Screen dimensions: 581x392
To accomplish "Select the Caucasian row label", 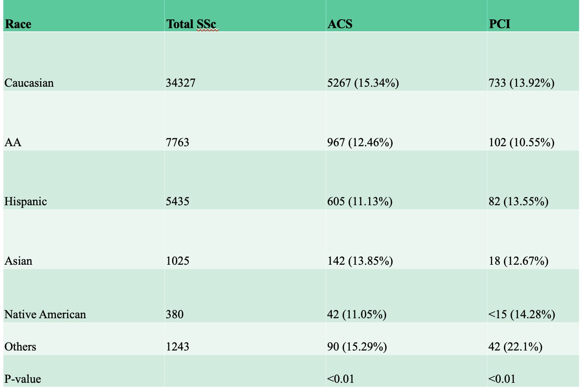I will [x=29, y=83].
